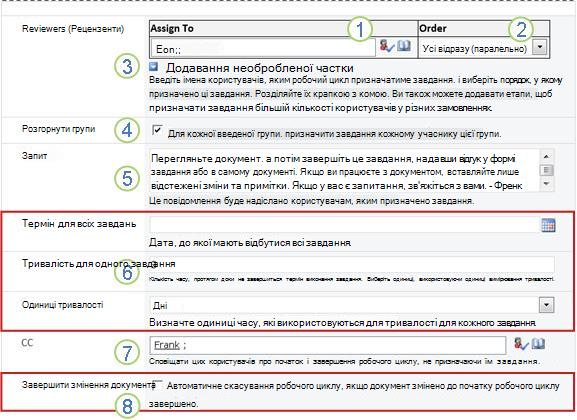Click the Assign To input field containing Eon

[x=263, y=48]
